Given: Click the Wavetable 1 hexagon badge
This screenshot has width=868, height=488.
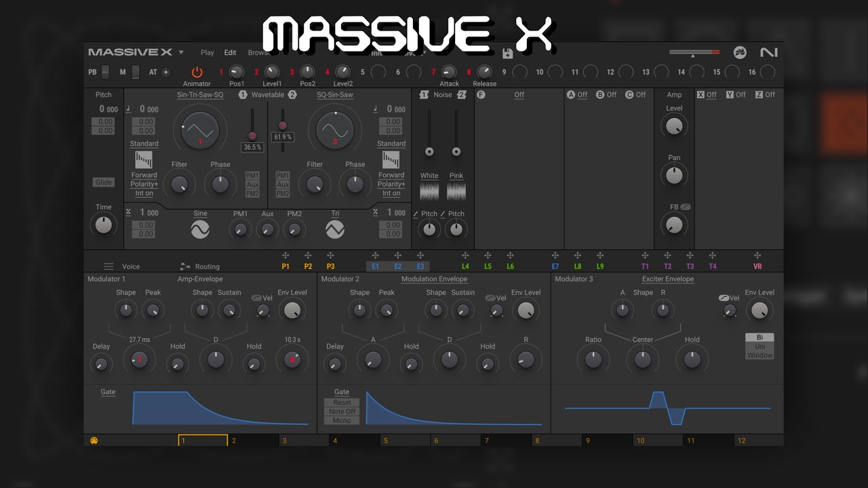Looking at the screenshot, I should (x=243, y=95).
